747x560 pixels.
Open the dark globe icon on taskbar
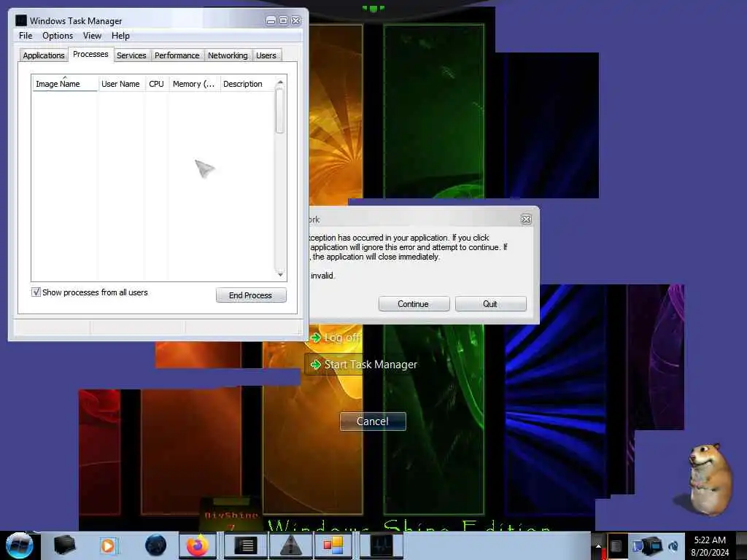(x=156, y=545)
